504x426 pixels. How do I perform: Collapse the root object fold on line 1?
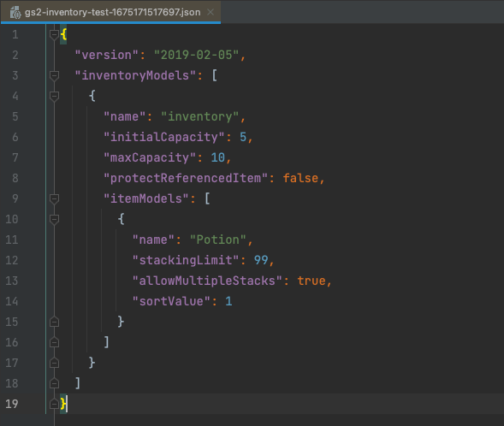[x=54, y=34]
